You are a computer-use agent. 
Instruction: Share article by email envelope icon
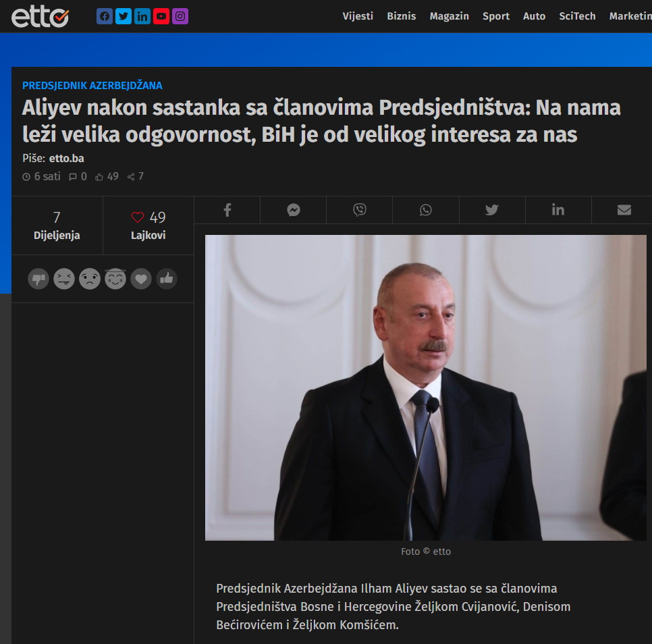click(624, 210)
